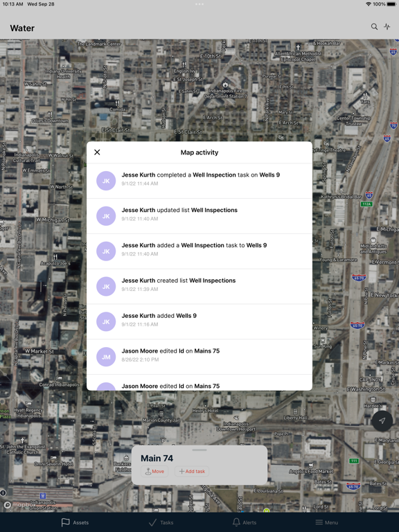The image size is (399, 532).
Task: Click the 9/1/22 11:44 AM timestamp
Action: [x=140, y=184]
